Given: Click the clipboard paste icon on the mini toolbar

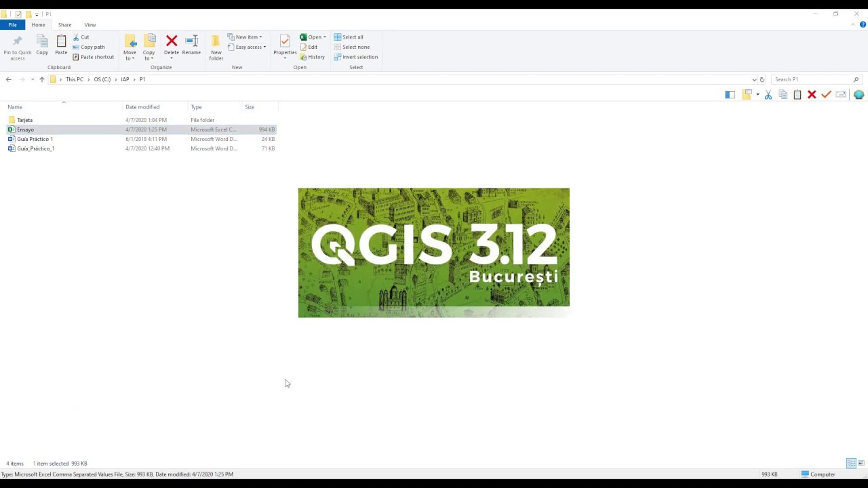Looking at the screenshot, I should pos(797,95).
